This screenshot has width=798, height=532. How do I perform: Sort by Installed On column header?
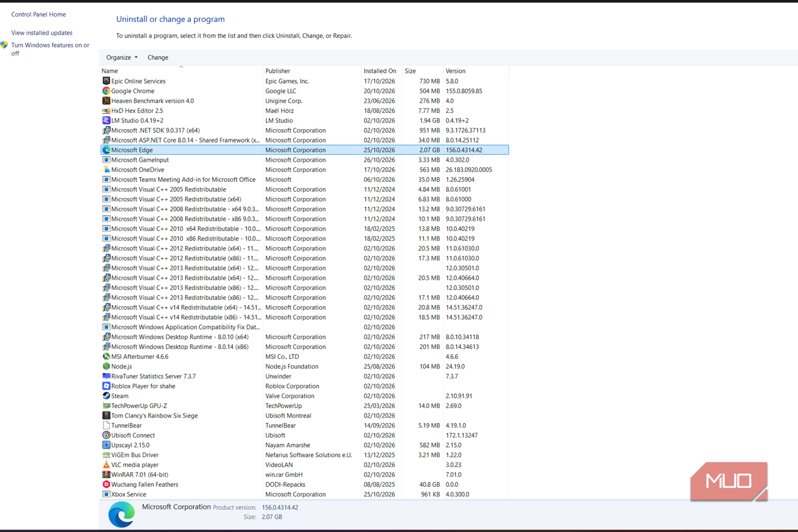(382, 71)
